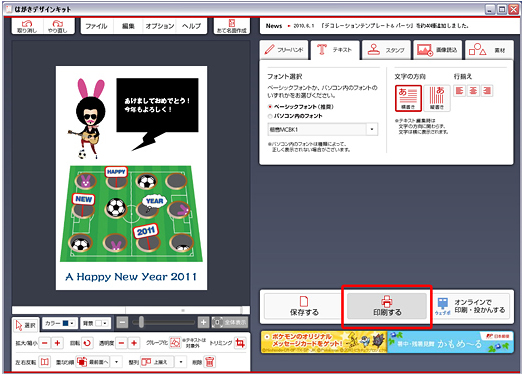Image resolution: width=522 pixels, height=374 pixels.
Task: Click the trimming crop icon
Action: (240, 343)
